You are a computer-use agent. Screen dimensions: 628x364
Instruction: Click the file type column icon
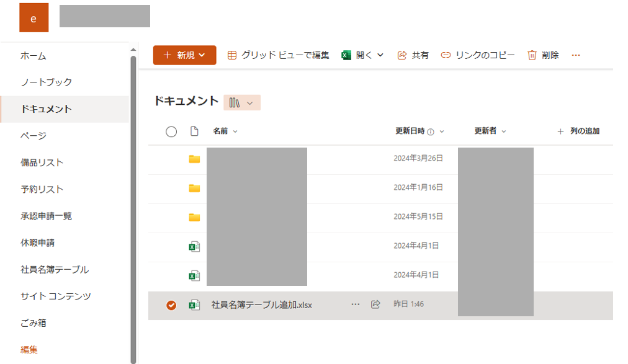(x=194, y=131)
